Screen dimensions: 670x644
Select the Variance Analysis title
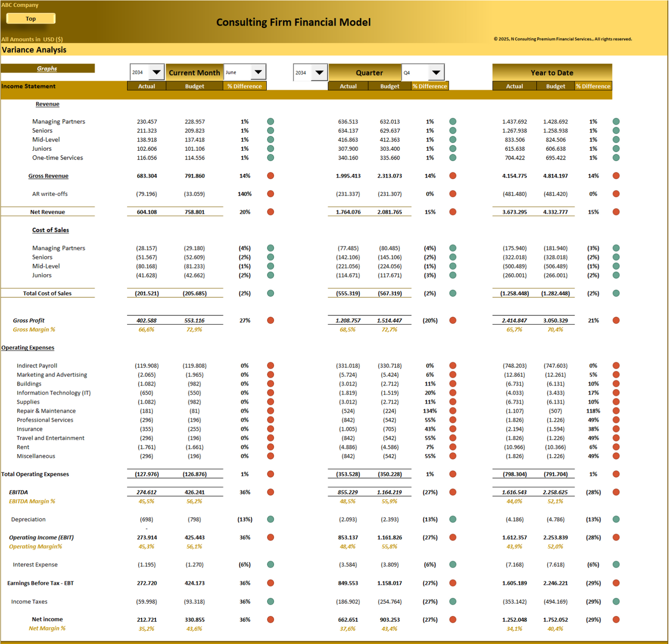pos(34,50)
